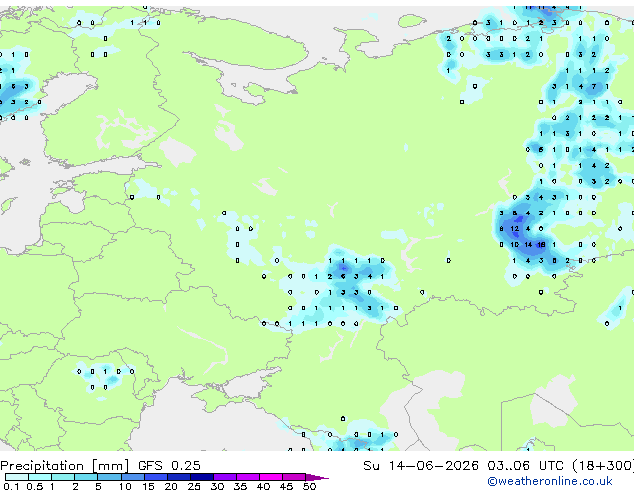Select the palest 0.1–0.5 mm legend swatch
The width and height of the screenshot is (634, 490).
17,477
